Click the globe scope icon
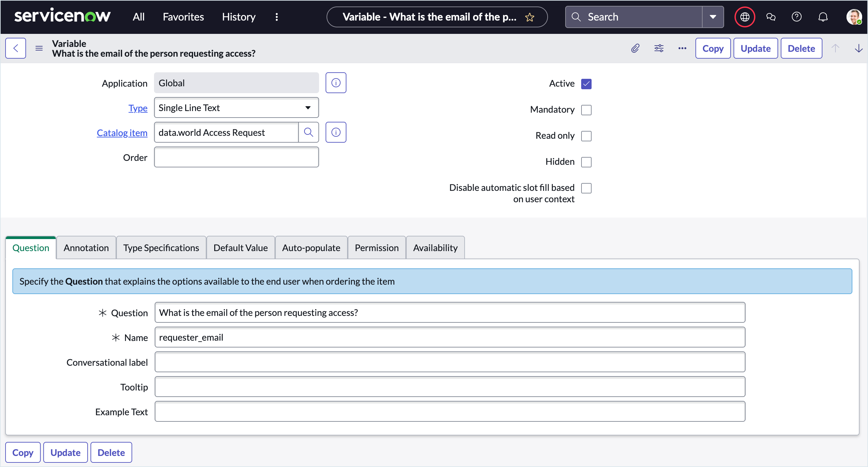The image size is (868, 467). 744,17
